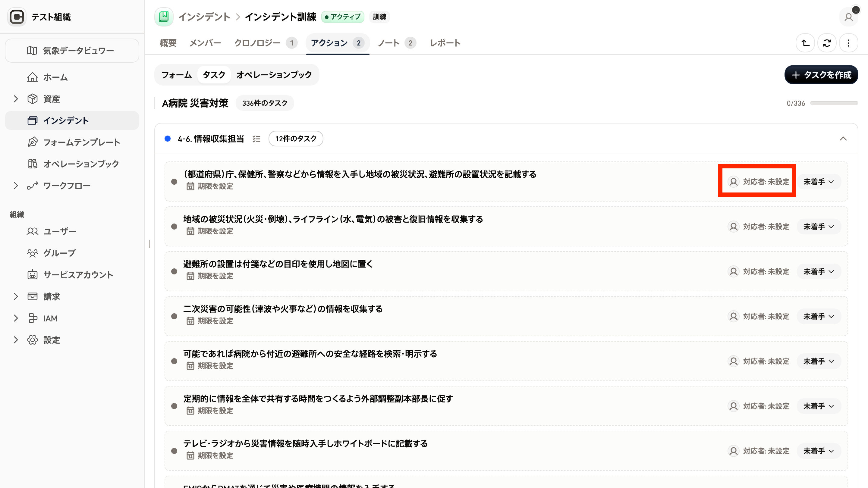This screenshot has height=488, width=868.
Task: Open 未着手 dropdown for 可能であれば病院から task
Action: tap(819, 361)
